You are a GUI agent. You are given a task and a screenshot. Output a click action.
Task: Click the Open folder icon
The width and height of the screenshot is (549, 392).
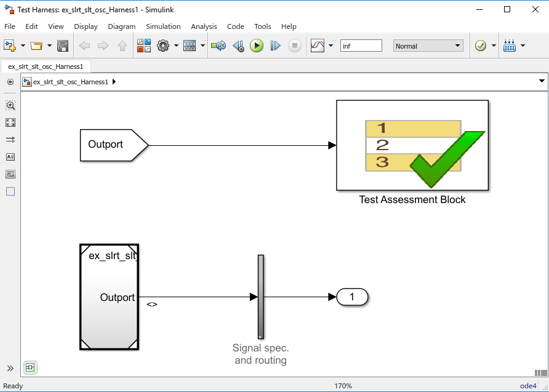point(36,46)
